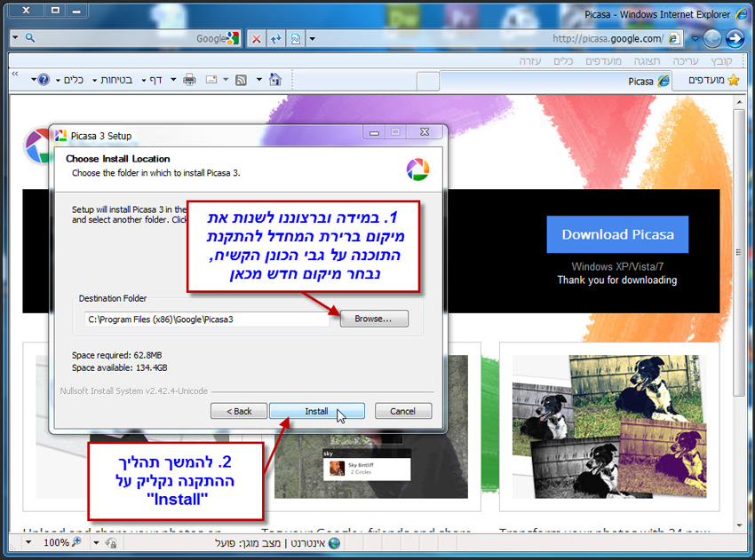Click the RSS feeds icon
The height and width of the screenshot is (560, 755).
[x=241, y=80]
